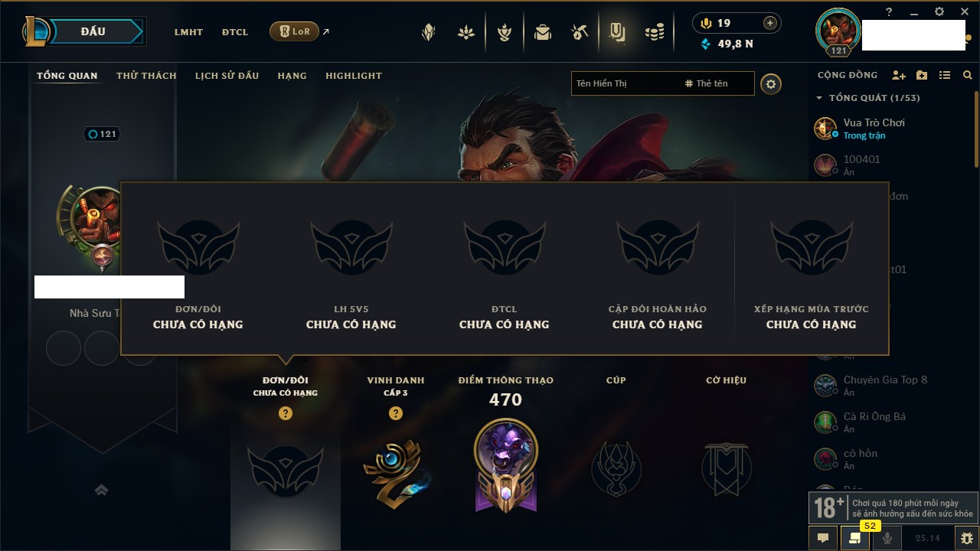Open the Store coins icon
This screenshot has width=980, height=551.
coord(654,32)
